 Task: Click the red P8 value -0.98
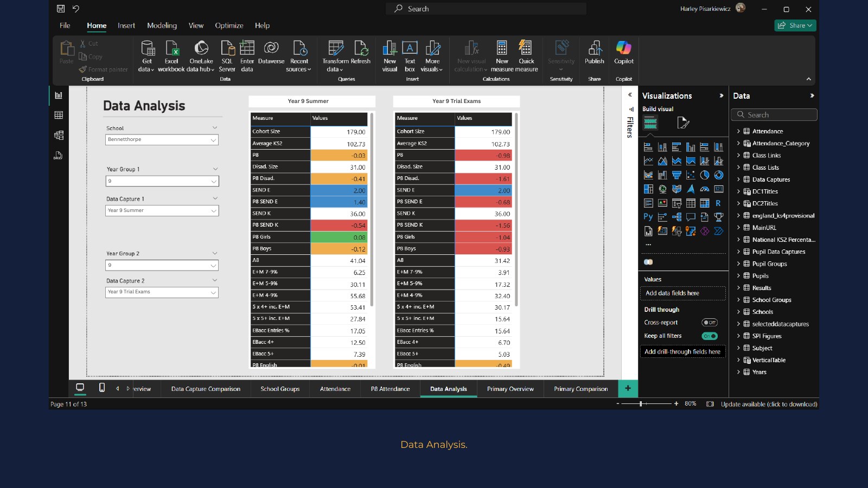click(483, 156)
